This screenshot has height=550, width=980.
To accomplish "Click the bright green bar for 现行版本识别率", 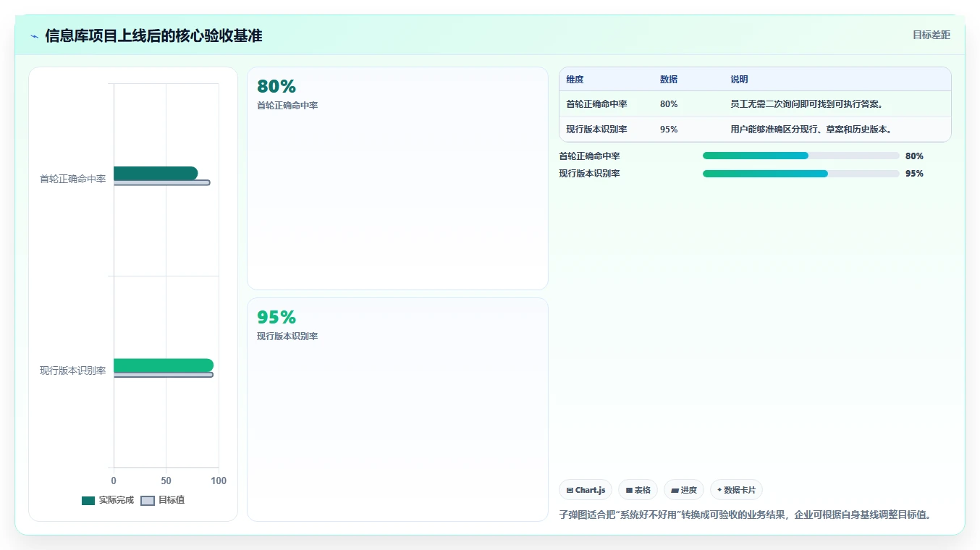I will pos(164,365).
